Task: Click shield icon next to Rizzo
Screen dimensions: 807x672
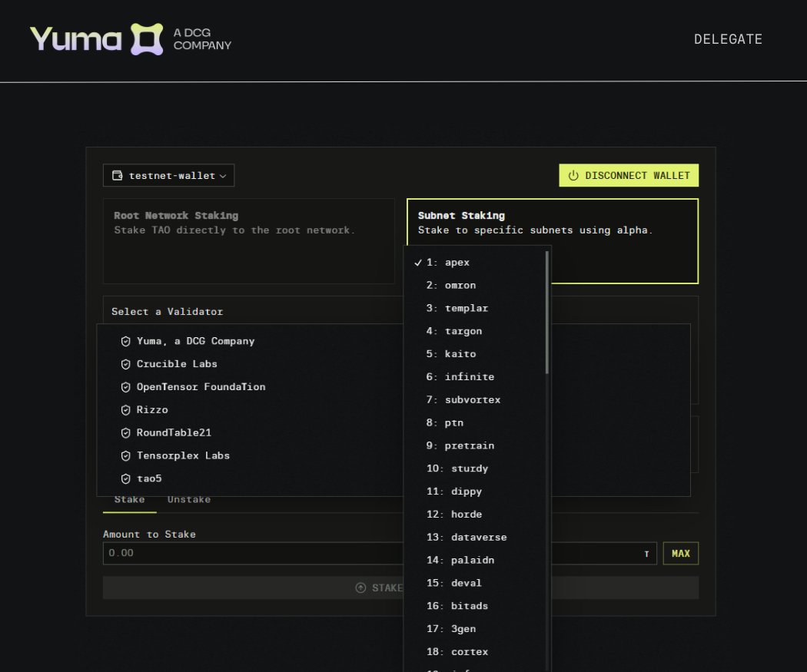Action: click(x=125, y=410)
